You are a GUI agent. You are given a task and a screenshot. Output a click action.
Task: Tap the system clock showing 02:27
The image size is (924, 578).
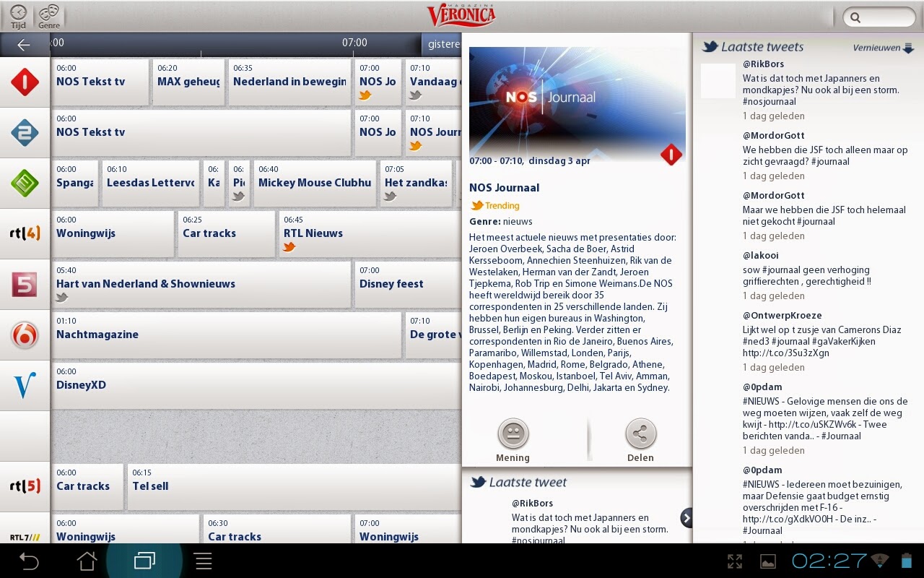829,561
